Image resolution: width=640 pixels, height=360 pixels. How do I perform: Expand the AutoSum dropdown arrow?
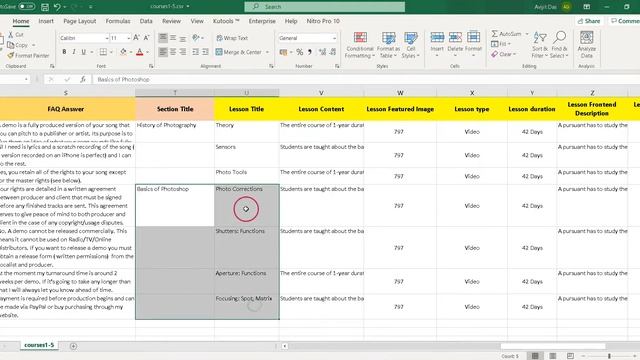pos(527,34)
